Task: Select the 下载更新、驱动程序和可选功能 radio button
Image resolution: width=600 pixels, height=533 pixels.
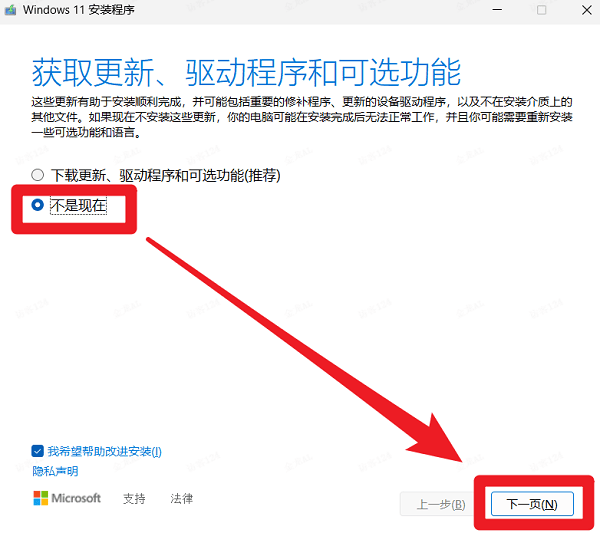Action: tap(38, 175)
